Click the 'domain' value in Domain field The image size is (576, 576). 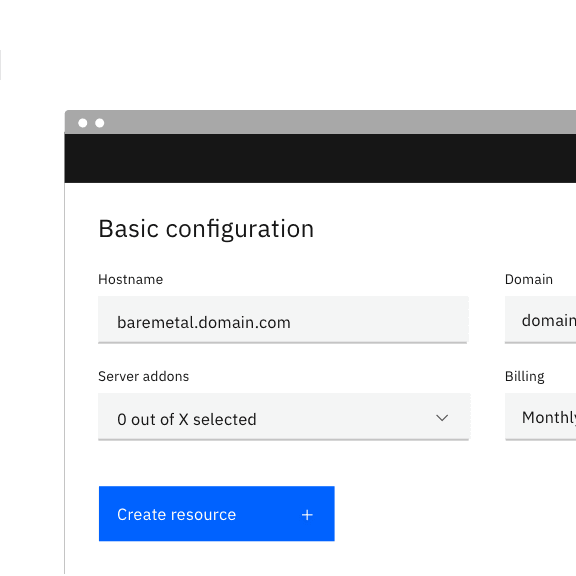click(x=549, y=321)
